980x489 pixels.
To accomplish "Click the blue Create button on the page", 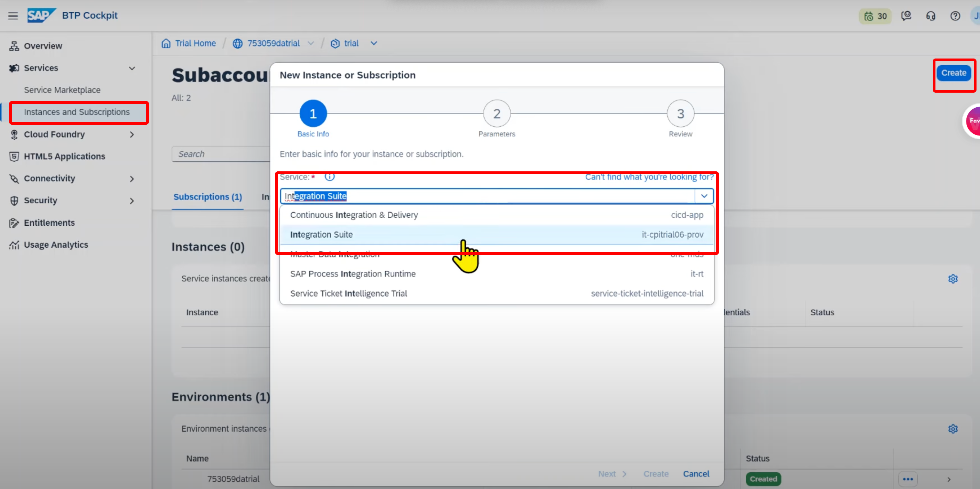I will [954, 73].
